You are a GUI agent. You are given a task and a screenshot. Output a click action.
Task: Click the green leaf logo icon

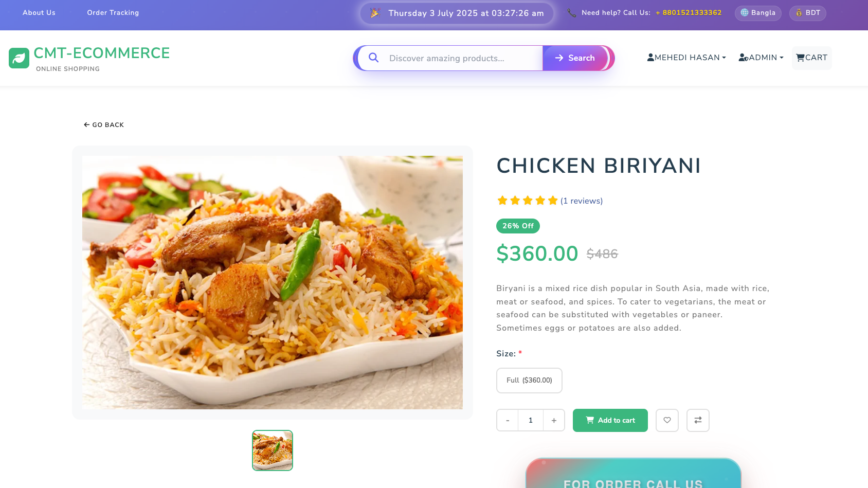coord(19,58)
